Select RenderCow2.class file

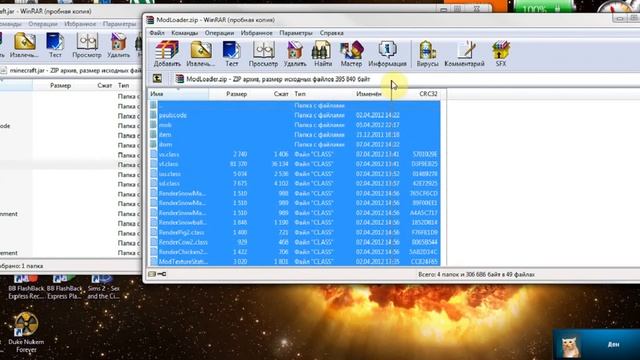(295, 242)
